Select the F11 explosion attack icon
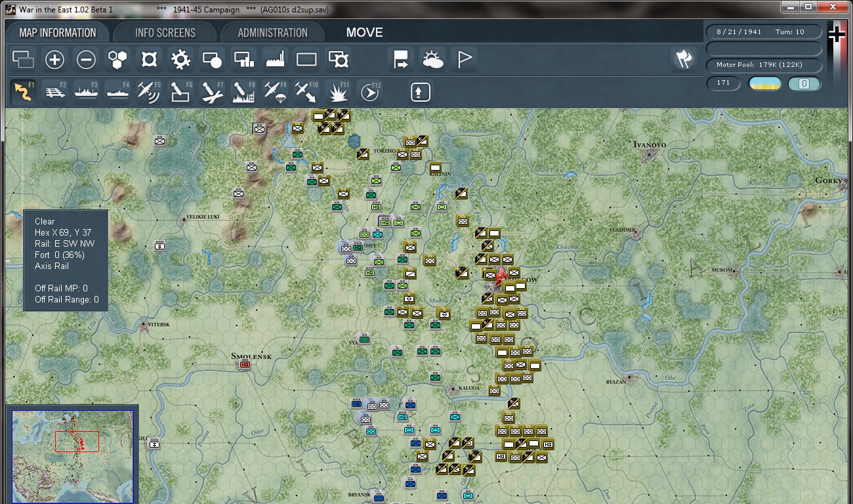The image size is (853, 504). (338, 92)
